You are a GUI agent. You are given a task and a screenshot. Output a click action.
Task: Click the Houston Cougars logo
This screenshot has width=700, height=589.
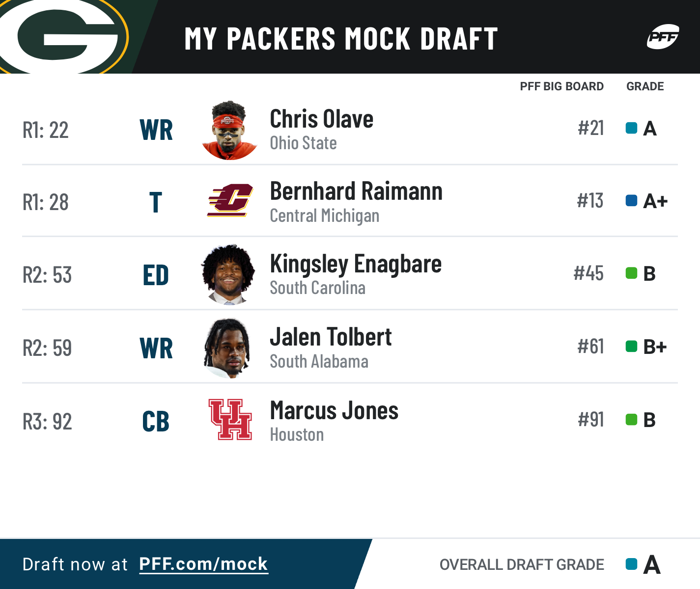coord(230,419)
